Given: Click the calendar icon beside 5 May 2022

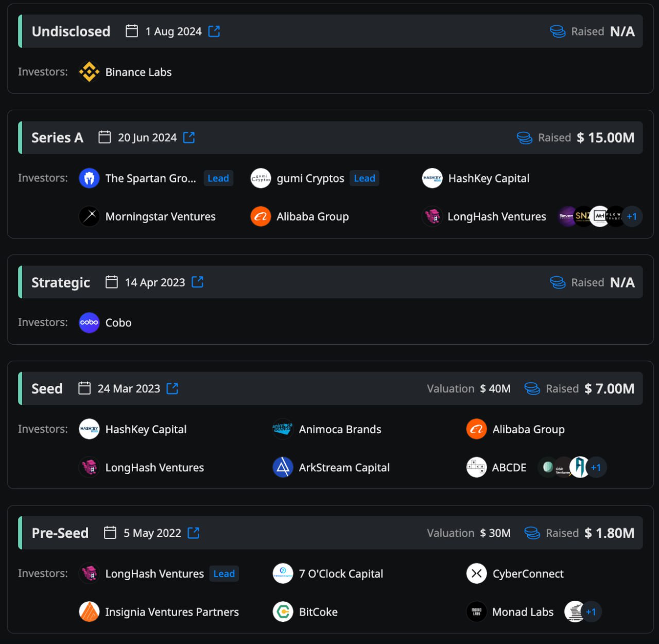Looking at the screenshot, I should pyautogui.click(x=110, y=532).
